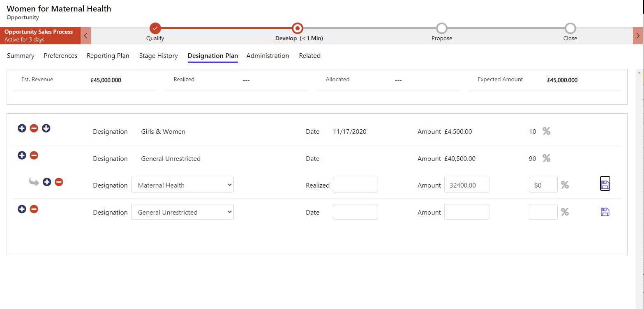Click the empty Date field in the last row
644x309 pixels.
[355, 212]
